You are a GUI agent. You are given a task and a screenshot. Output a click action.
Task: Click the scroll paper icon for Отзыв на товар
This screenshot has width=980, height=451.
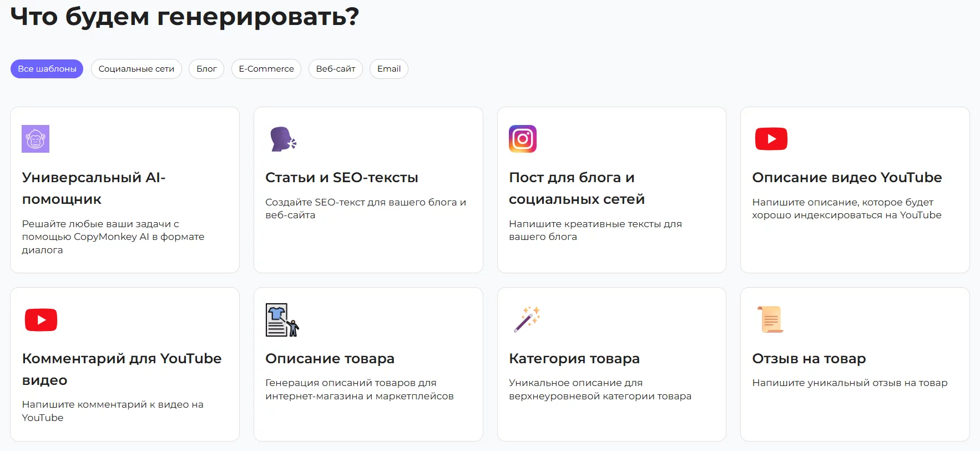click(770, 319)
